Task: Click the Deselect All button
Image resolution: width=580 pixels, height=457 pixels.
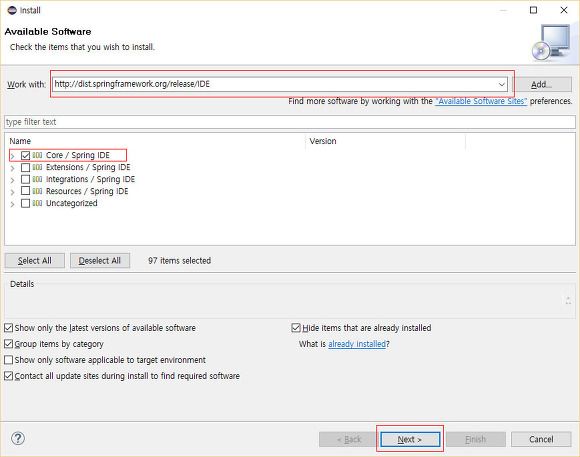Action: coord(100,261)
